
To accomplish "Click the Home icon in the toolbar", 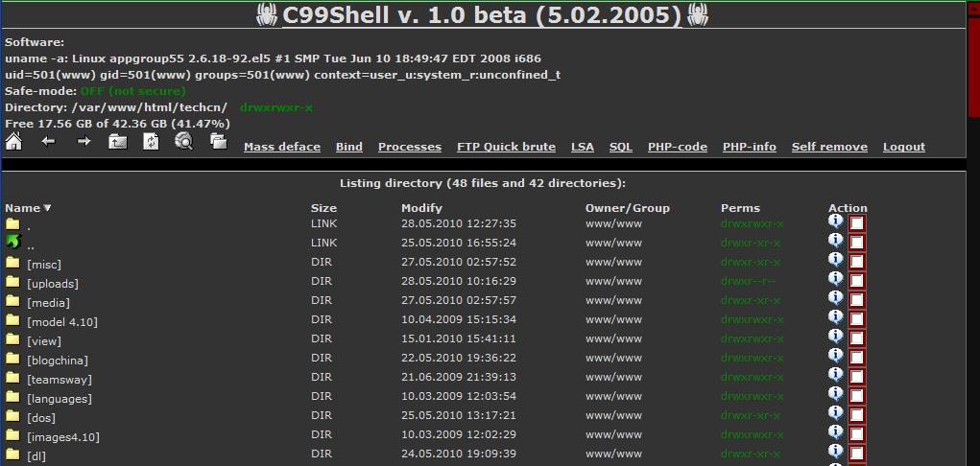I will [x=13, y=142].
